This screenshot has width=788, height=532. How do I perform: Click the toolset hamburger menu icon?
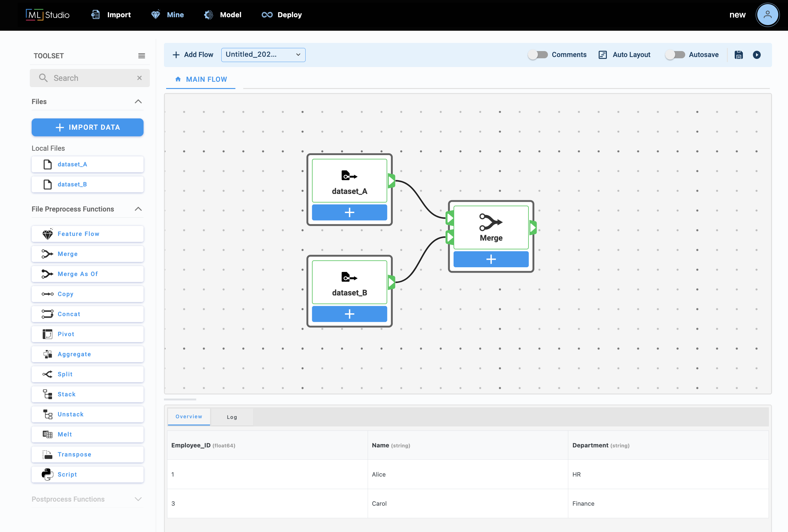click(x=141, y=55)
